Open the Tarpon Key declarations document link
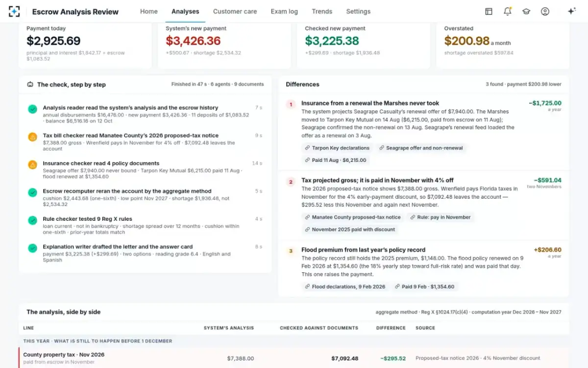 click(x=337, y=148)
